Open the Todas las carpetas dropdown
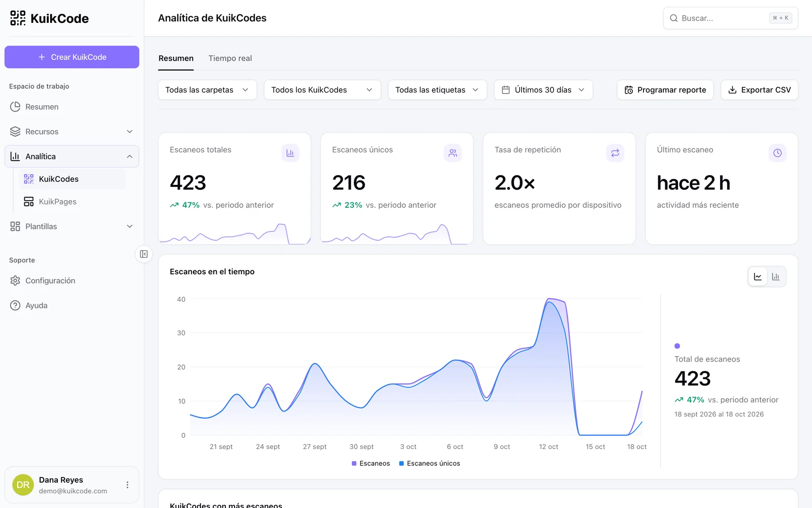 pos(207,90)
